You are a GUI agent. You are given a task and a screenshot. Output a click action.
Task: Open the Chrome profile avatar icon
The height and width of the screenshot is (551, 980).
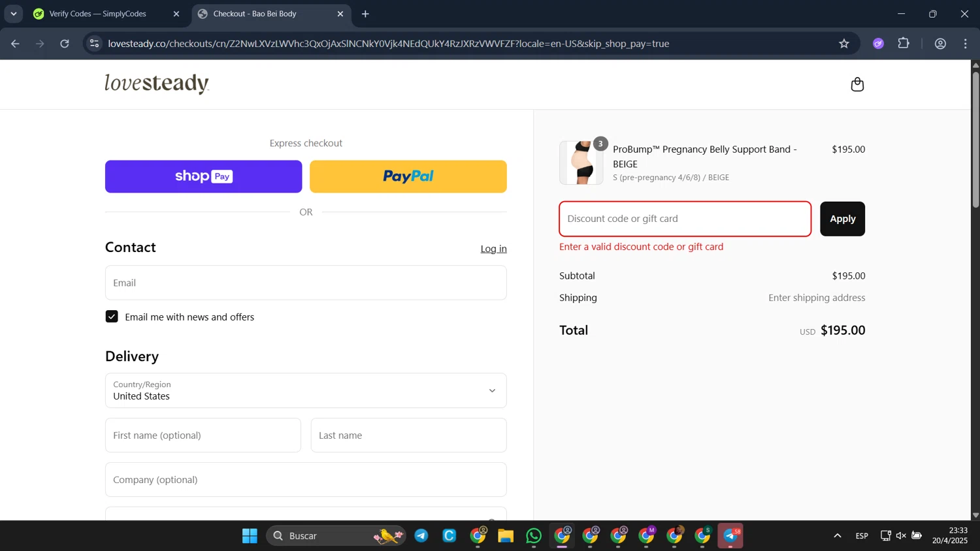point(941,44)
